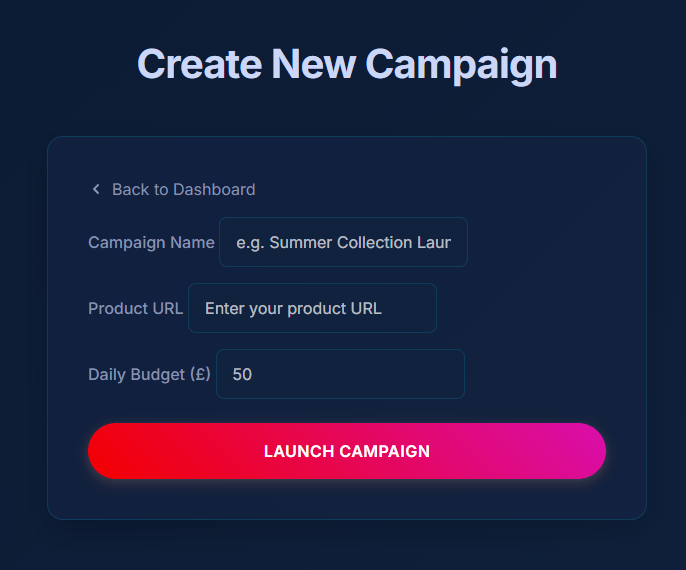Viewport: 686px width, 570px height.
Task: Focus the Campaign Name input field
Action: coord(343,242)
